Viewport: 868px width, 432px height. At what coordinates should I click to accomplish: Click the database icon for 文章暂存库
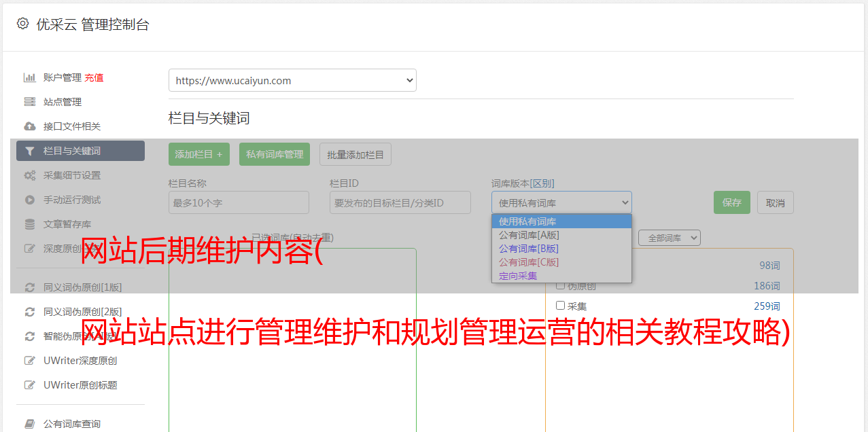click(x=29, y=224)
